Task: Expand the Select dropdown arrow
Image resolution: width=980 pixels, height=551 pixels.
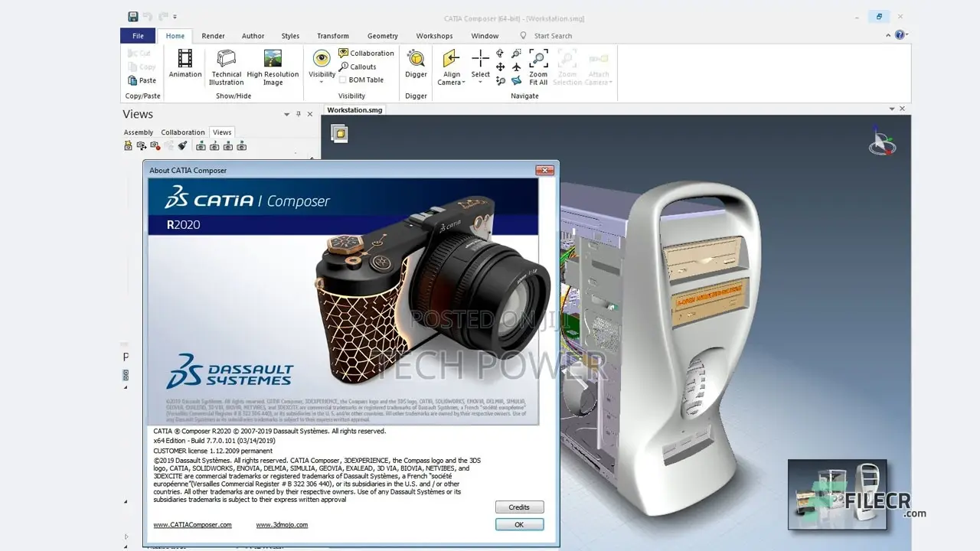Action: point(481,83)
